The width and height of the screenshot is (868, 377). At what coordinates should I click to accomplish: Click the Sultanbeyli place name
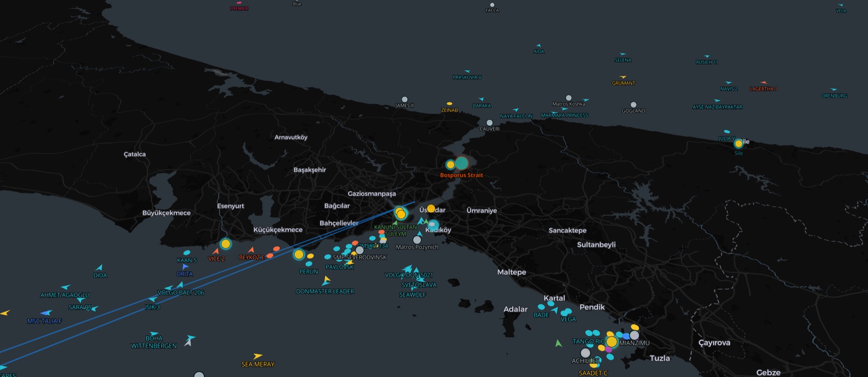pos(596,245)
